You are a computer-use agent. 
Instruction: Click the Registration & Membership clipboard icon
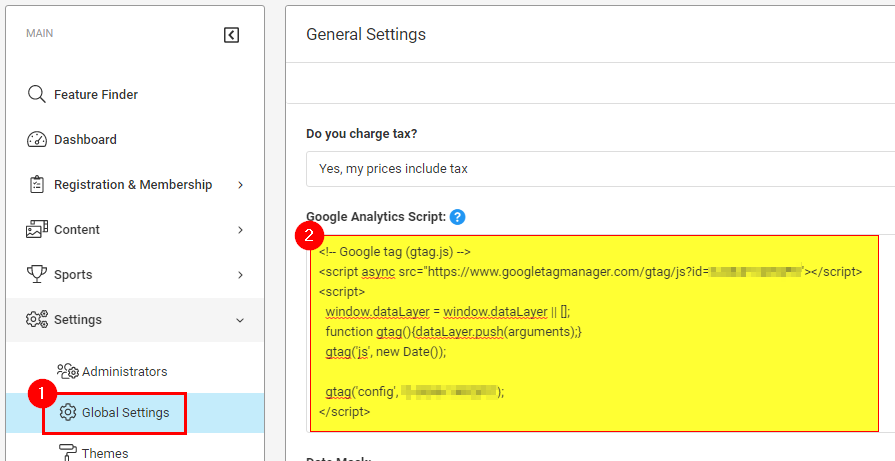coord(37,184)
